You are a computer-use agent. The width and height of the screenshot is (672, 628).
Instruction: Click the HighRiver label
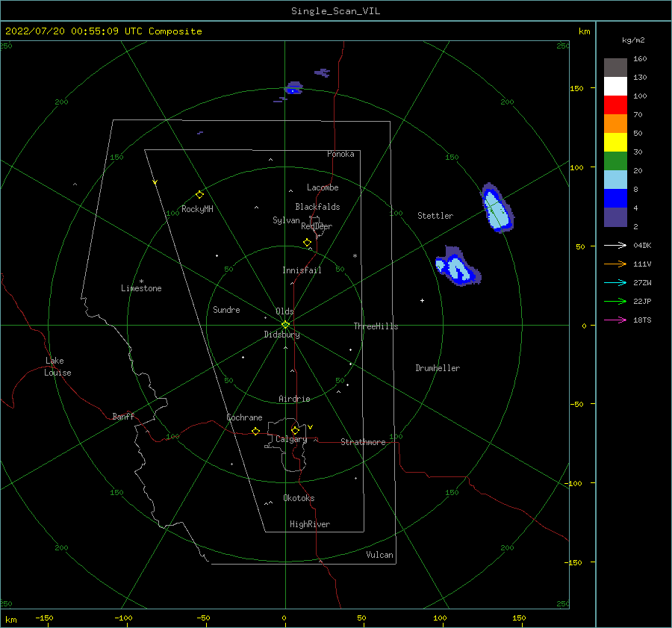(x=310, y=524)
